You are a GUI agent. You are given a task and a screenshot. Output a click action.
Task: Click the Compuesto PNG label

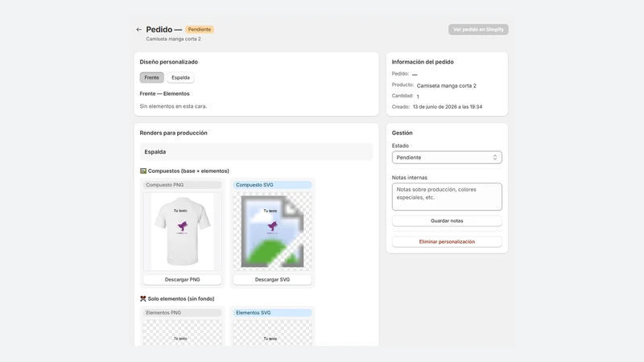(183, 185)
